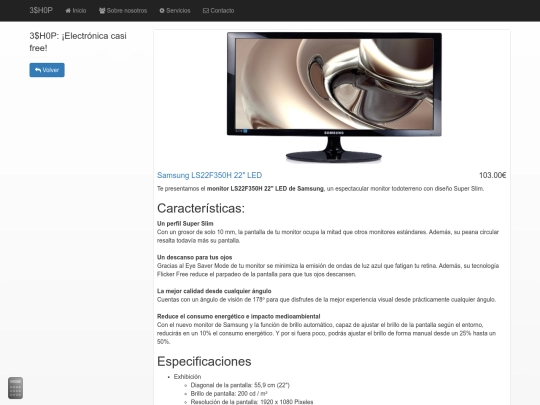Open the Samsung LS22F350H 22" LED link
This screenshot has width=540, height=405.
(x=209, y=175)
